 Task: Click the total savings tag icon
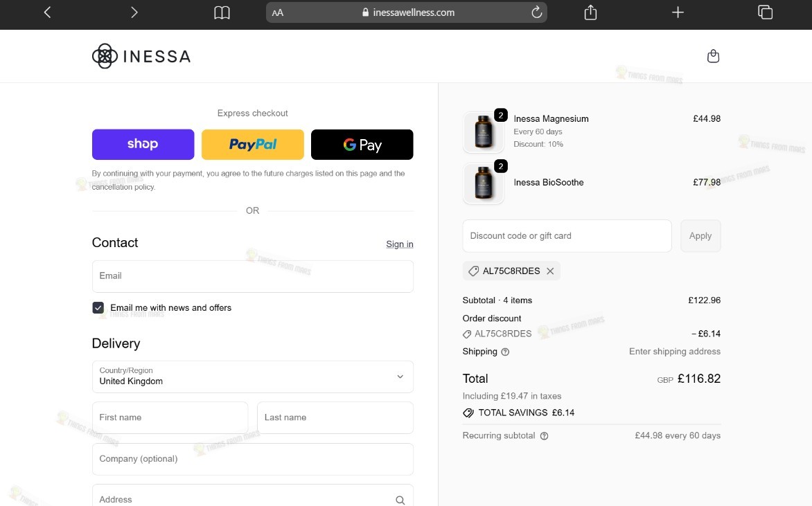(468, 413)
